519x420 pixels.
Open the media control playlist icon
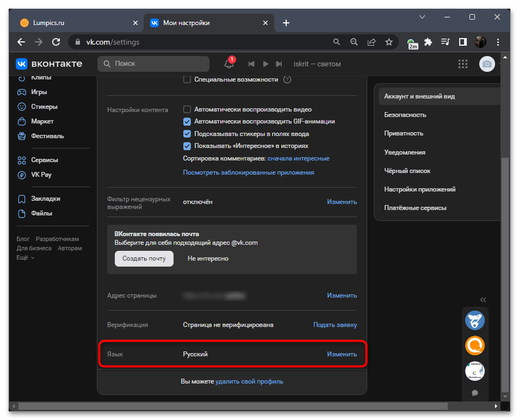click(x=446, y=42)
